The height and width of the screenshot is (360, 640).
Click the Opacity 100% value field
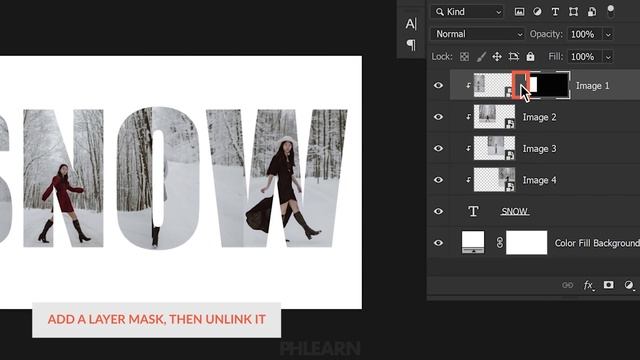584,34
